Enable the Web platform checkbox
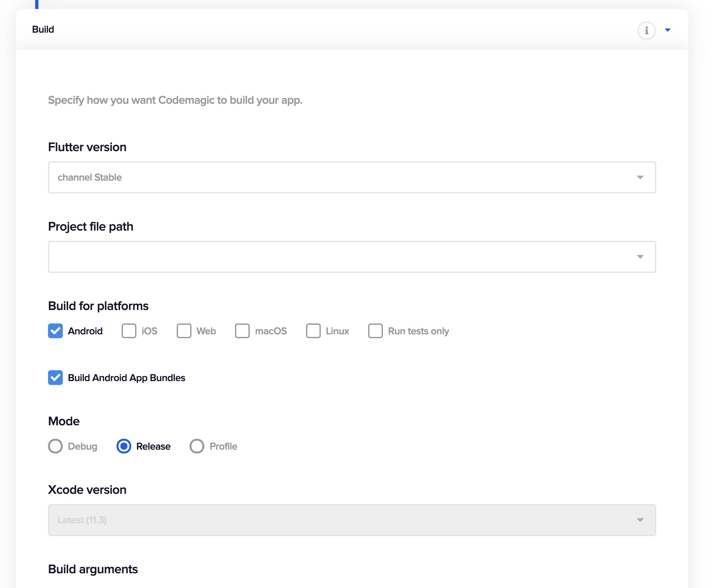712x588 pixels. [x=183, y=331]
